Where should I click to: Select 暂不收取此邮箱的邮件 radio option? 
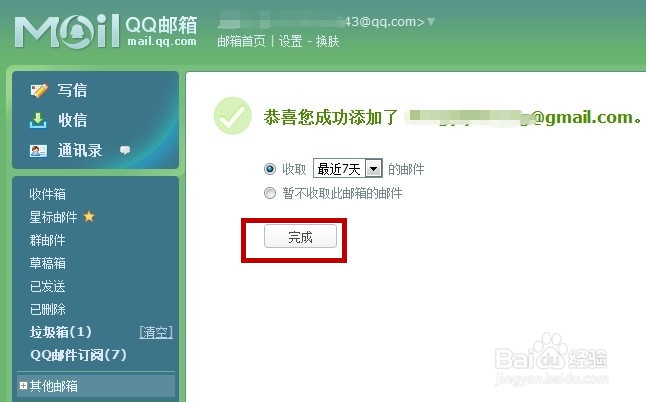pyautogui.click(x=270, y=193)
